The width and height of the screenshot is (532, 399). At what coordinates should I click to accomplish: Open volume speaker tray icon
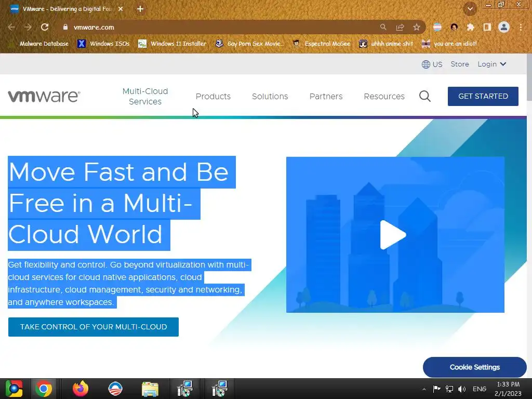click(x=462, y=389)
